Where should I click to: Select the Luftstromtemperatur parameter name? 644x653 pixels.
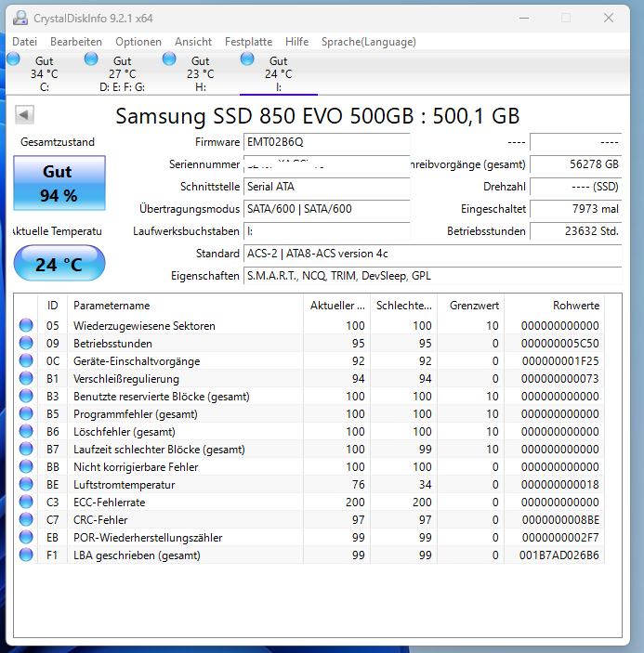tap(125, 485)
